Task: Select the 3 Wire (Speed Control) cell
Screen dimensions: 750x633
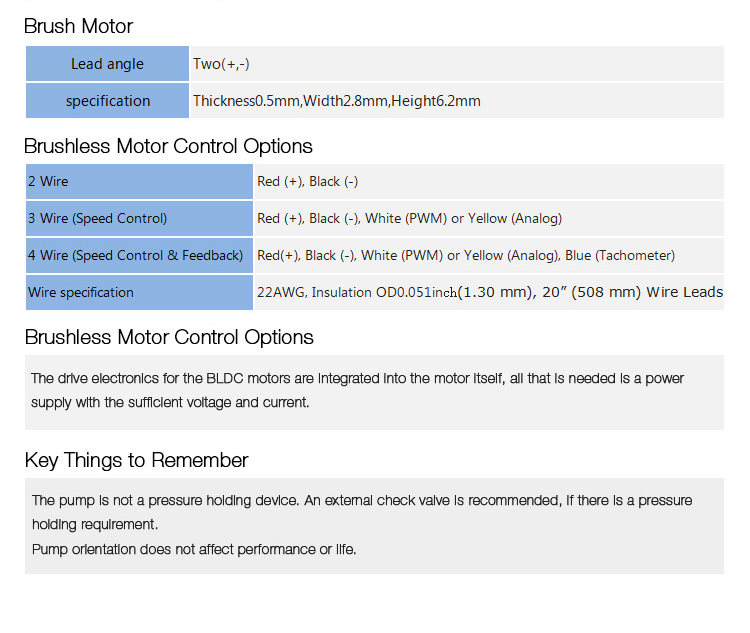Action: (139, 218)
